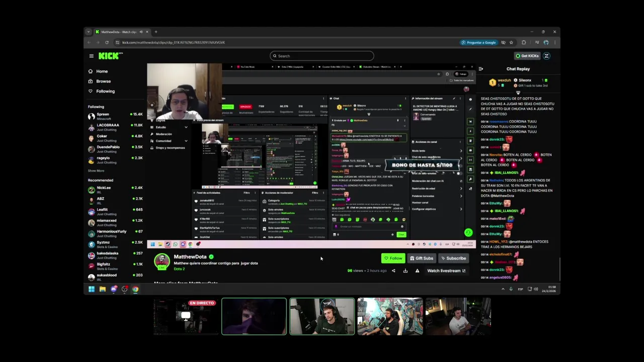Click the Gift Subs button
The height and width of the screenshot is (362, 644).
point(421,258)
